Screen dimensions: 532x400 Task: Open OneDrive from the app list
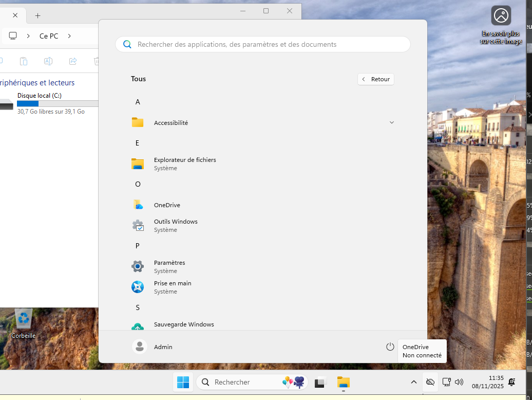(x=263, y=205)
